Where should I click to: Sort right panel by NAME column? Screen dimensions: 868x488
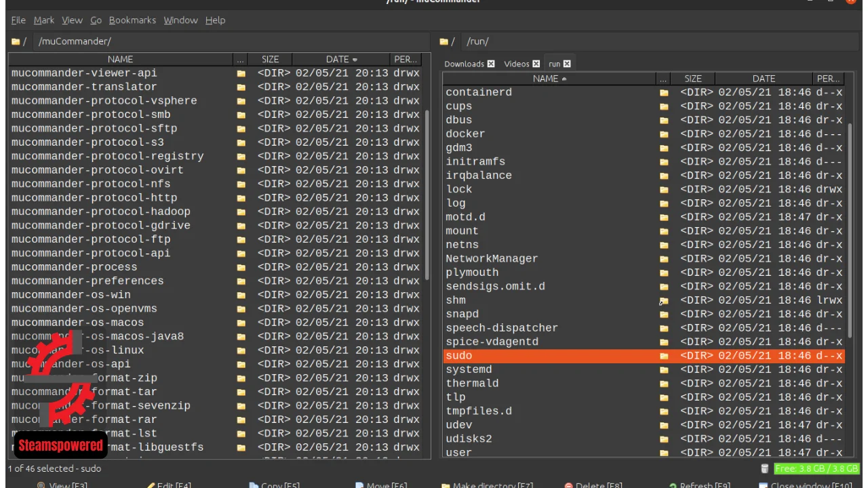(x=549, y=79)
